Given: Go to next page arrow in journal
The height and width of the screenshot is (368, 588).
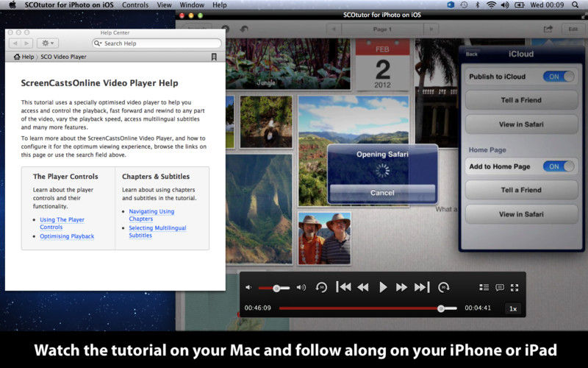Looking at the screenshot, I should tap(431, 29).
